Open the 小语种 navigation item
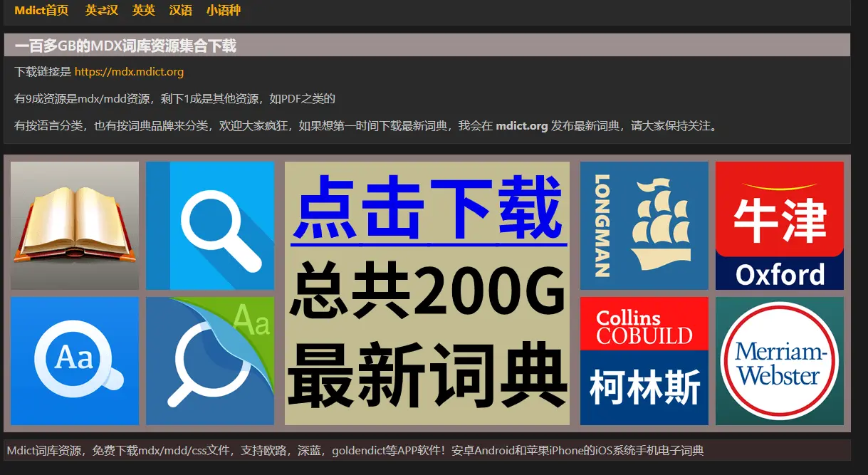 (x=224, y=10)
